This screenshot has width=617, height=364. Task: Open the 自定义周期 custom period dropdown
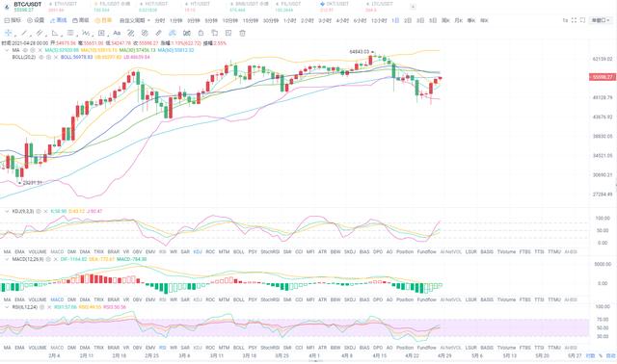(x=135, y=20)
